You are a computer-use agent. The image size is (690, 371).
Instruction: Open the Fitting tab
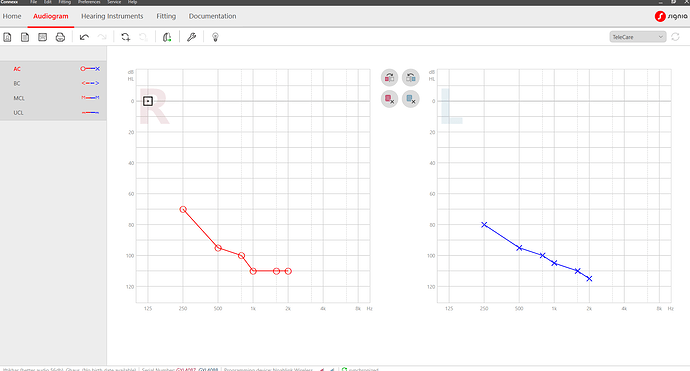[x=166, y=16]
